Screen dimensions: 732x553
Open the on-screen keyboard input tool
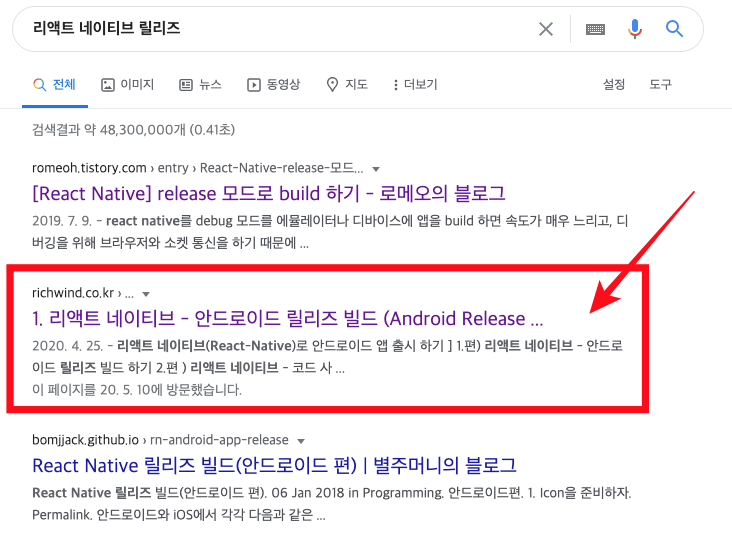tap(595, 29)
